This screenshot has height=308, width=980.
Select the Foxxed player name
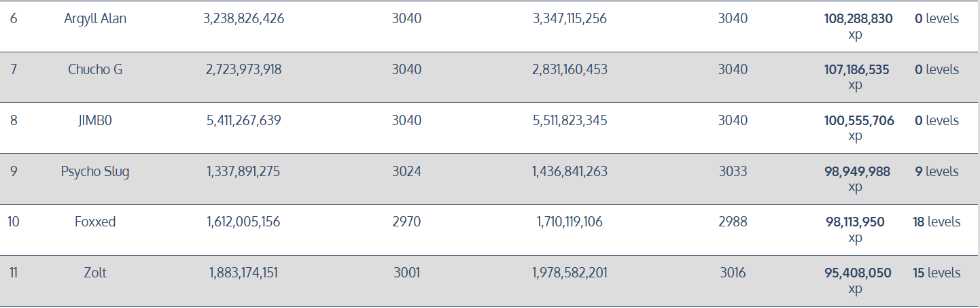point(95,222)
